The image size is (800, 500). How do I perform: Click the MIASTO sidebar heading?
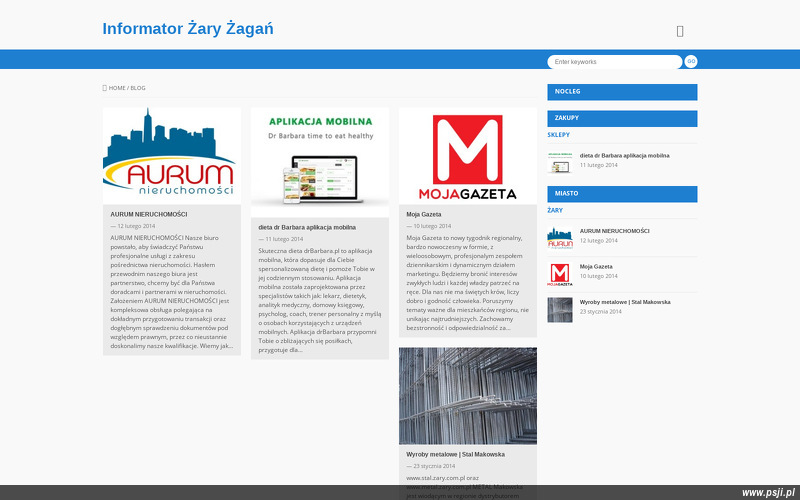[x=622, y=193]
